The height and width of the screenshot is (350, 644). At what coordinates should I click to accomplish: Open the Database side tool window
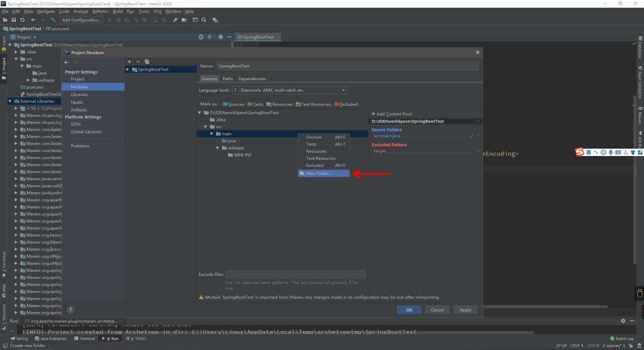click(x=640, y=48)
